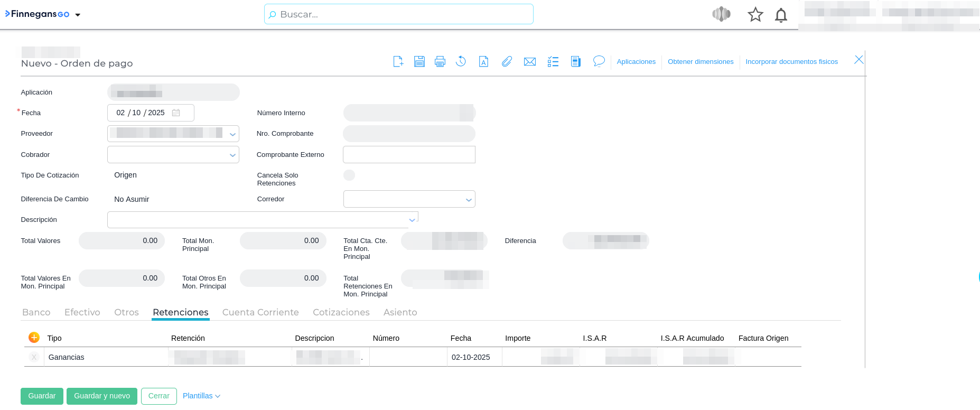The image size is (980, 410).
Task: Open the notifications bell
Action: [x=781, y=15]
